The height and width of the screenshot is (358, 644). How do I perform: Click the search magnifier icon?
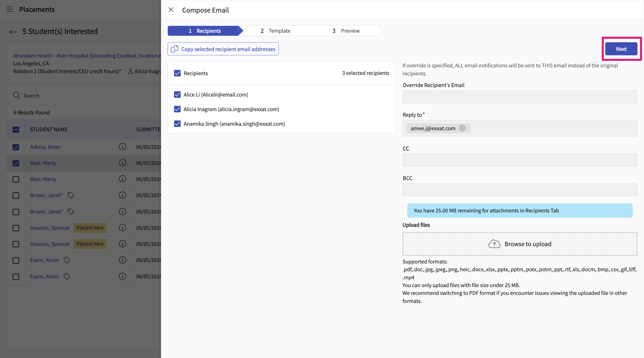17,96
